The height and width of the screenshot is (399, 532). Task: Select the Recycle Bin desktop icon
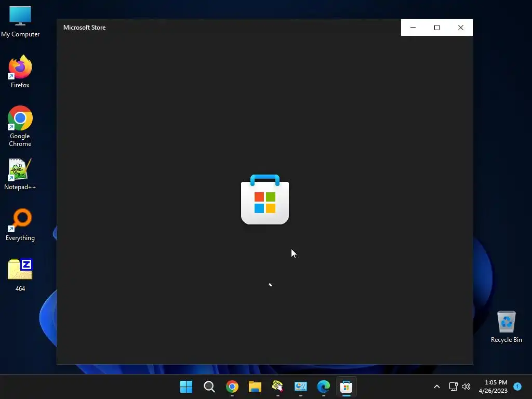tap(506, 327)
